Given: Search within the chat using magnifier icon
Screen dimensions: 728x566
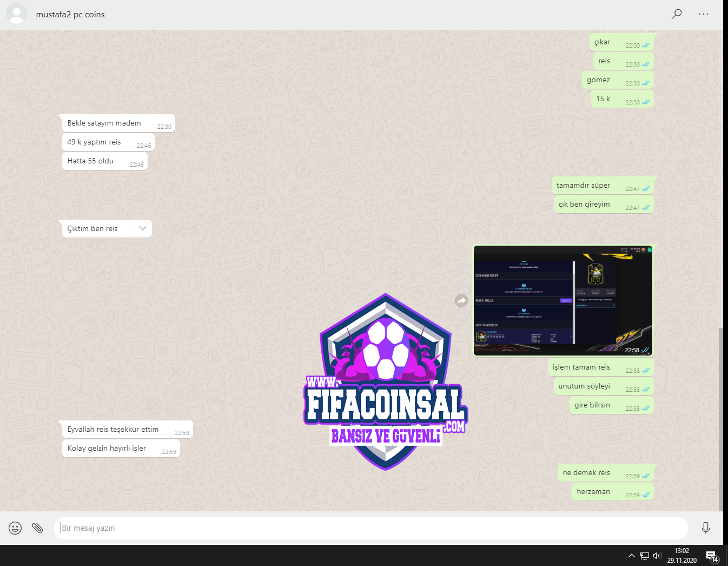Looking at the screenshot, I should [677, 14].
